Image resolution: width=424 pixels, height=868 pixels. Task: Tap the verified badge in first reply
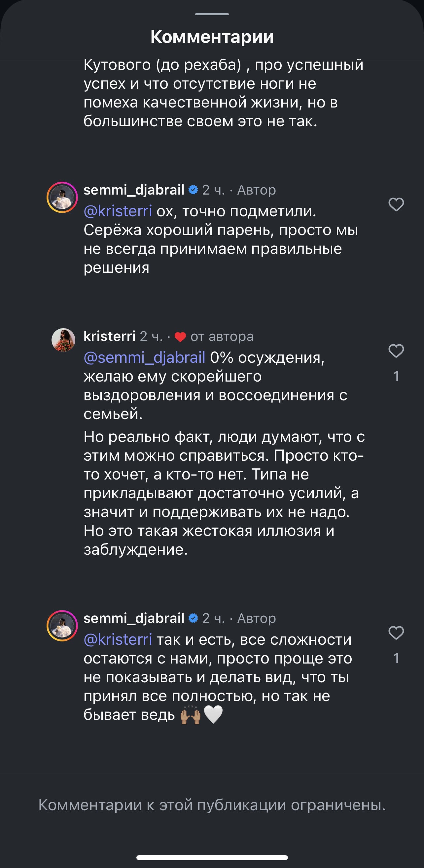point(193,190)
